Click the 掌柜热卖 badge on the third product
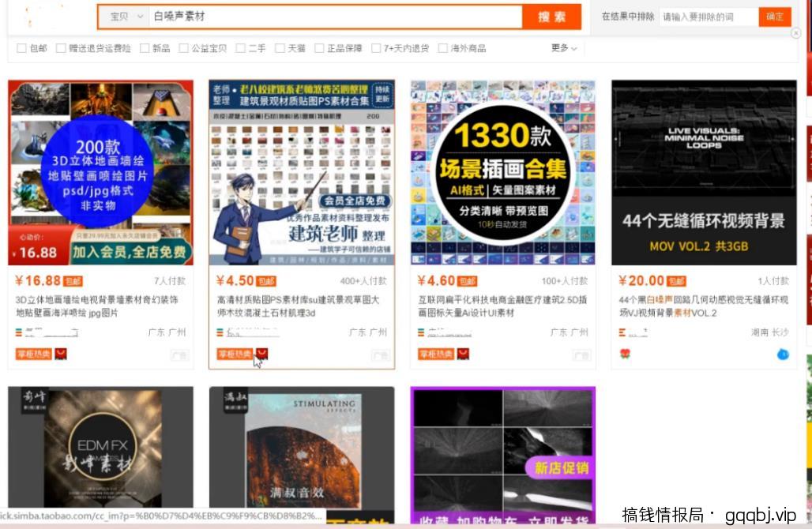This screenshot has height=529, width=812. 436,354
